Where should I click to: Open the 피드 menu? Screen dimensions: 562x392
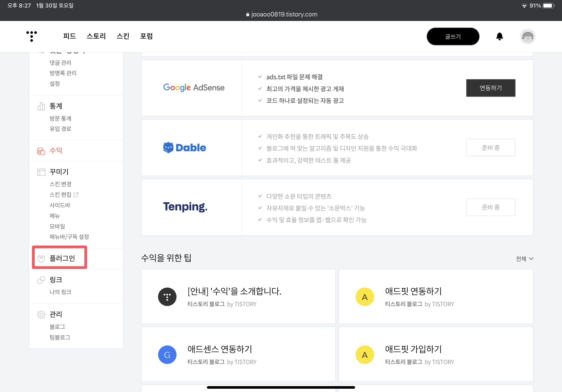[69, 36]
